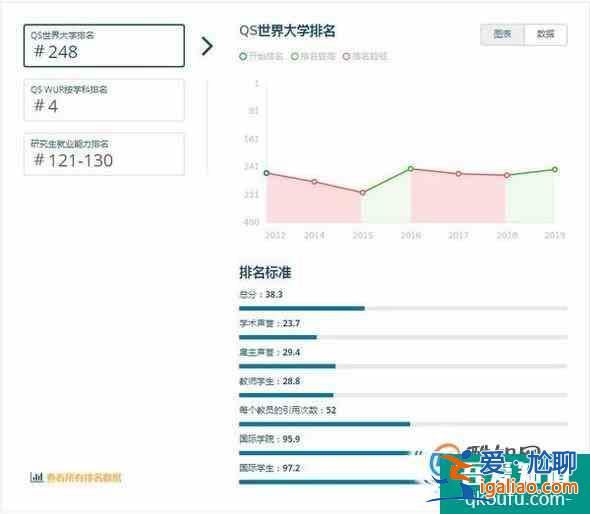Select the QS世界大学排名 #248 card
590x514 pixels.
(x=104, y=46)
